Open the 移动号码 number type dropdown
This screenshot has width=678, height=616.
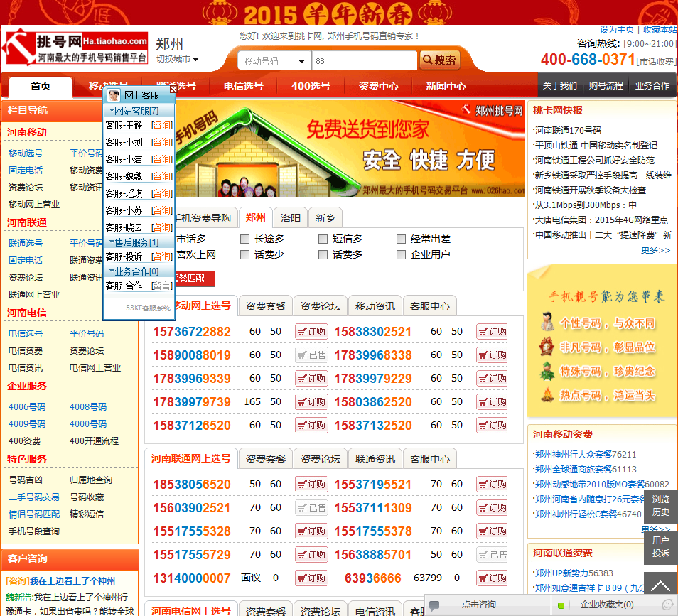click(x=274, y=61)
